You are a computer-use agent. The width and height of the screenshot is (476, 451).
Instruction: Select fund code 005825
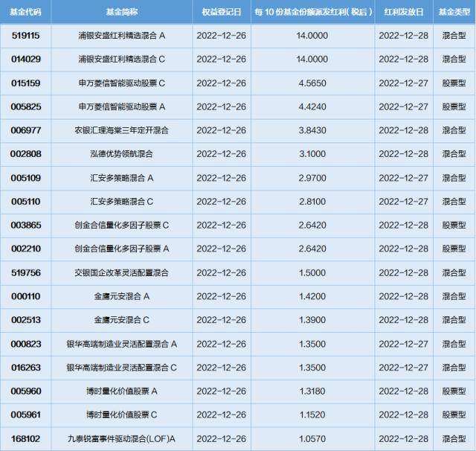26,106
